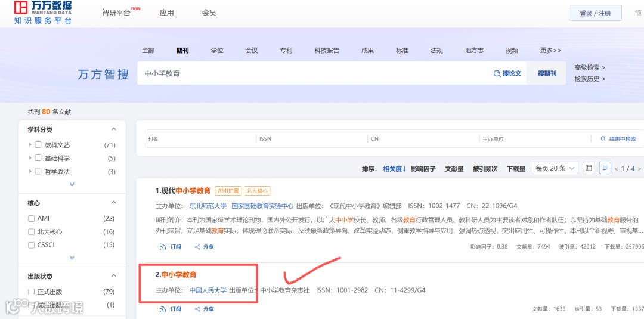Select the 标准 search tab
This screenshot has height=319, width=644.
coord(402,51)
